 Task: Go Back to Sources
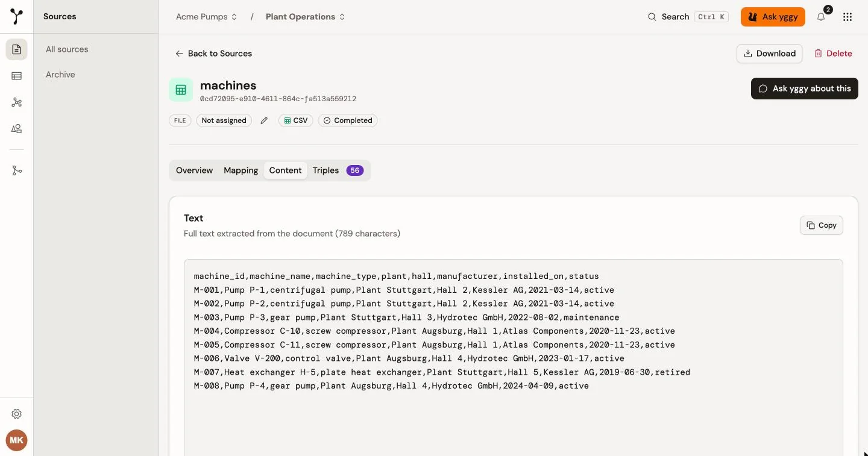214,54
